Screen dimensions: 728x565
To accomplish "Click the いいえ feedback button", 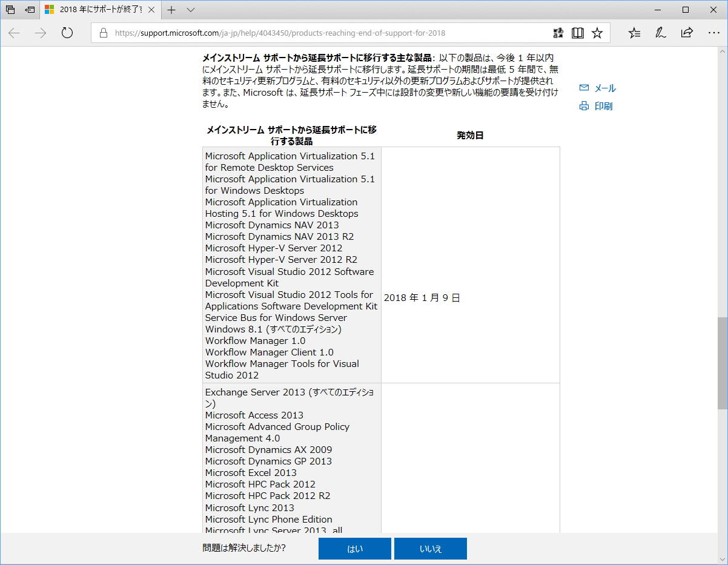I will pos(430,549).
